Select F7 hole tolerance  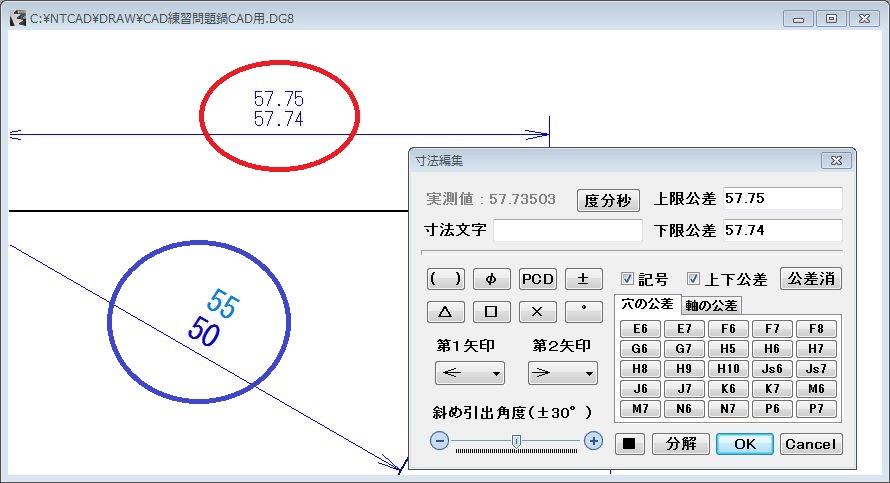(x=772, y=329)
